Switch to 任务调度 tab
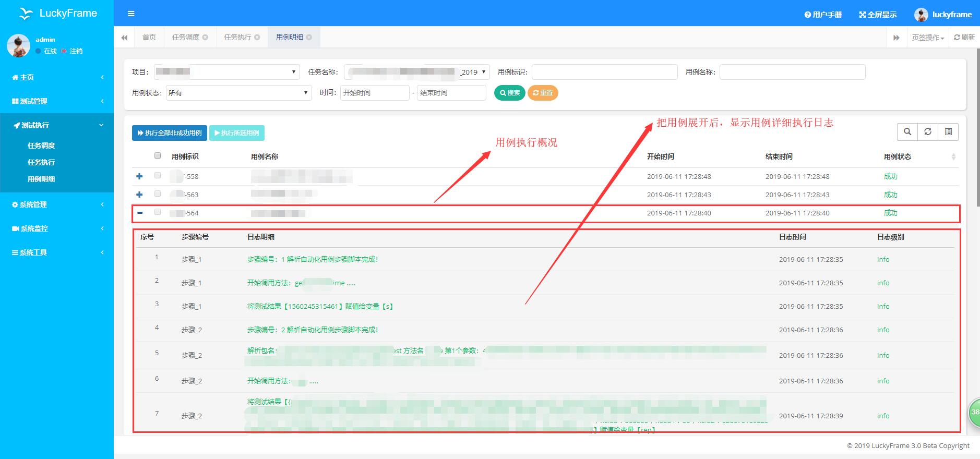Viewport: 980px width, 459px height. 186,37
